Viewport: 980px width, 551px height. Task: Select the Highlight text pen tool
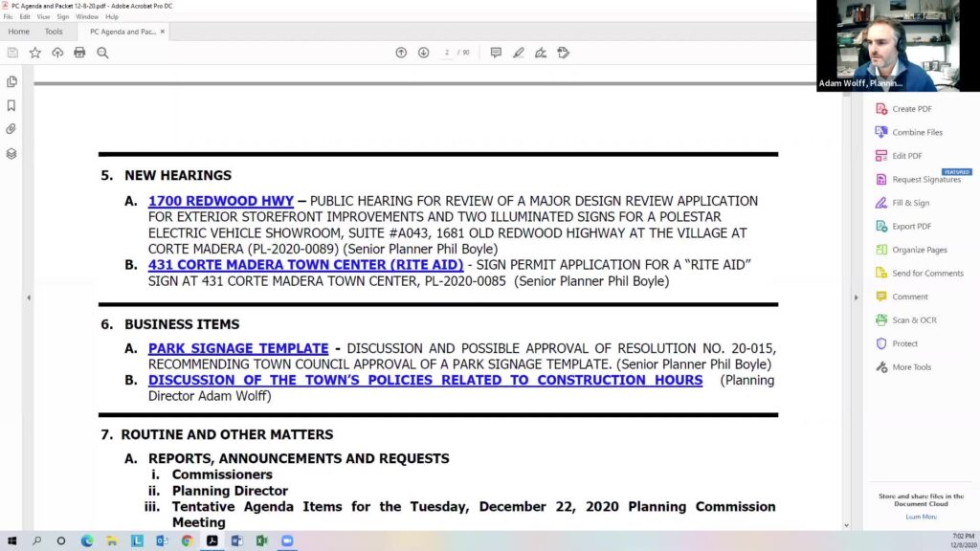point(518,53)
